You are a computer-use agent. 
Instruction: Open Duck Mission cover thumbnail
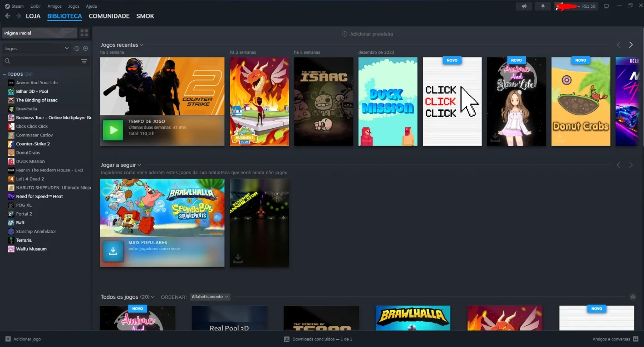388,102
